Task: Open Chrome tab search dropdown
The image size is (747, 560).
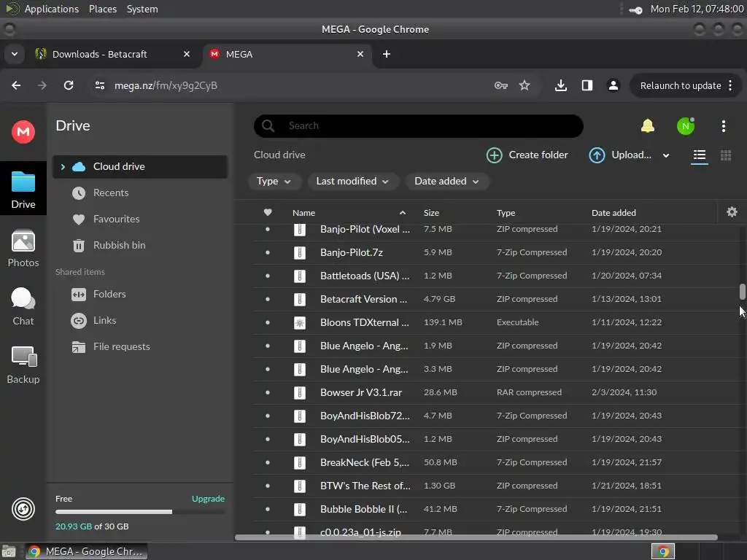Action: pyautogui.click(x=15, y=54)
